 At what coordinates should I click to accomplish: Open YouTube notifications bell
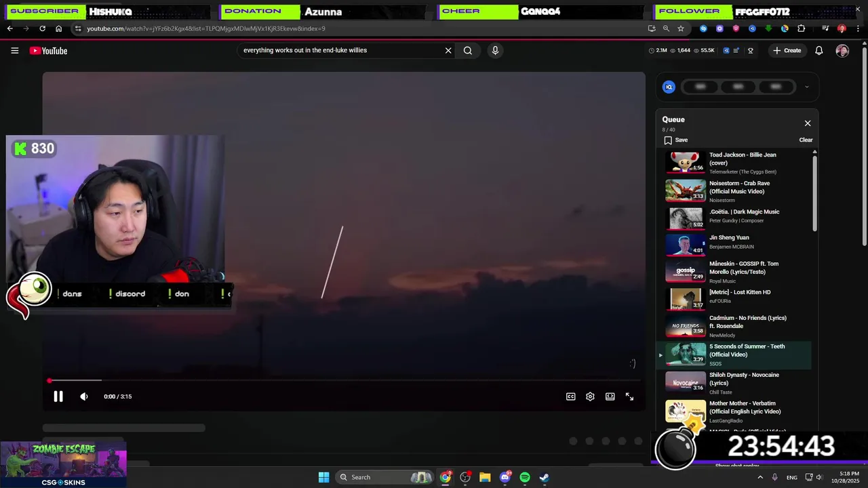pyautogui.click(x=819, y=51)
